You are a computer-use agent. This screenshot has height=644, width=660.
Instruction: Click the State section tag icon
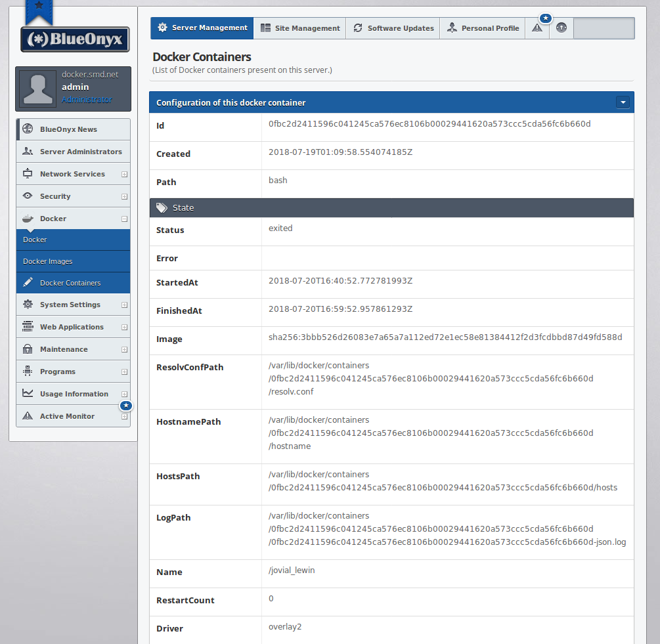tap(162, 208)
